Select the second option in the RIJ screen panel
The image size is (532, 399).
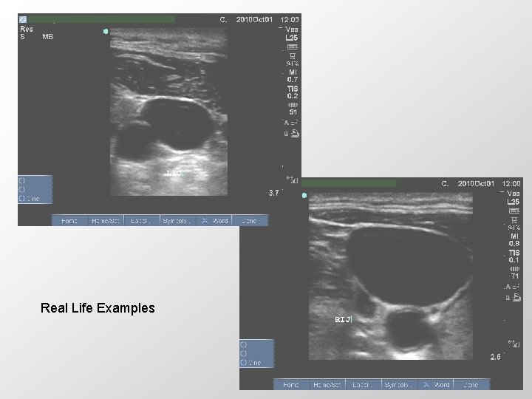click(244, 353)
